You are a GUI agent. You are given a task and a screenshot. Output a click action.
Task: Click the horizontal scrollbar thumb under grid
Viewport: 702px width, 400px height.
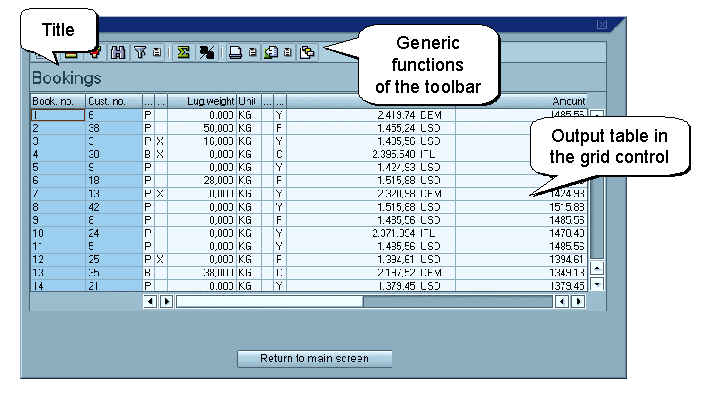click(268, 300)
